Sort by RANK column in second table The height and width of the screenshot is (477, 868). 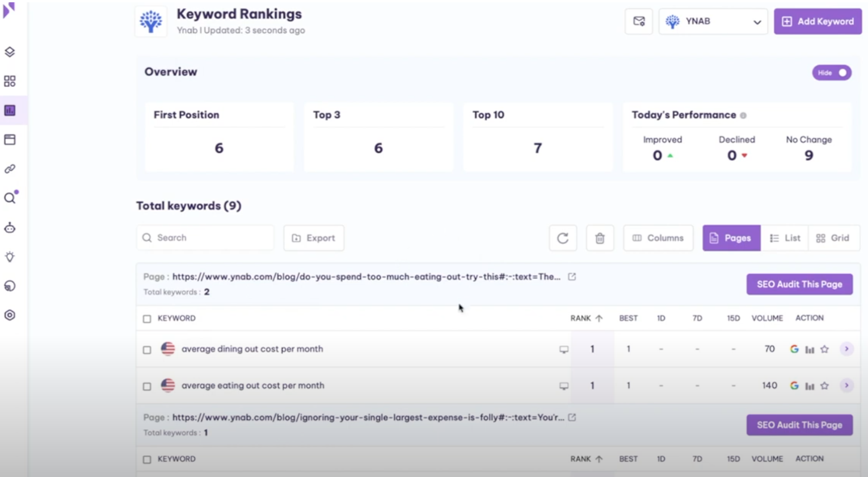(587, 459)
